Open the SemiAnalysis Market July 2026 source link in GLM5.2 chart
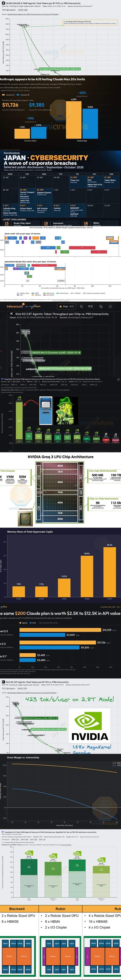Screen dimensions: 121x980 (33, 14)
